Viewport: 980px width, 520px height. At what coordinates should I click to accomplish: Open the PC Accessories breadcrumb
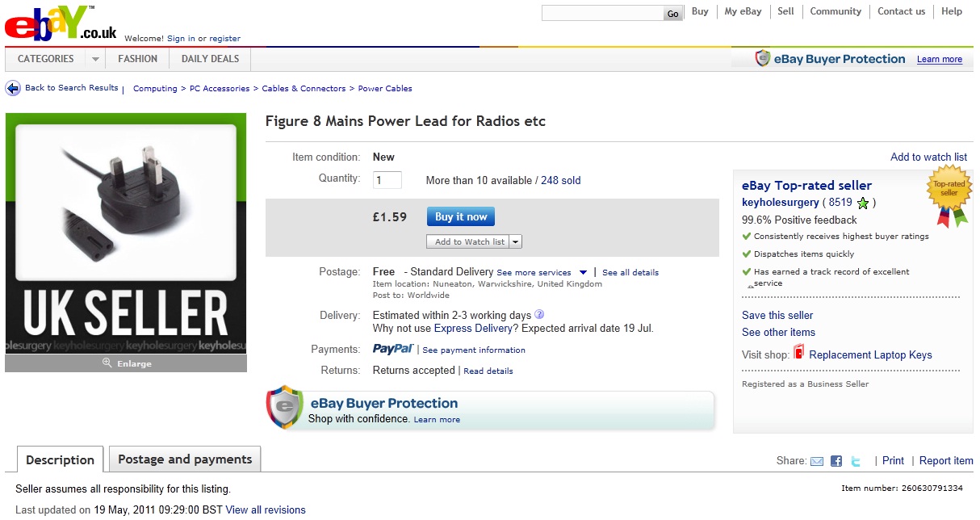pos(220,89)
